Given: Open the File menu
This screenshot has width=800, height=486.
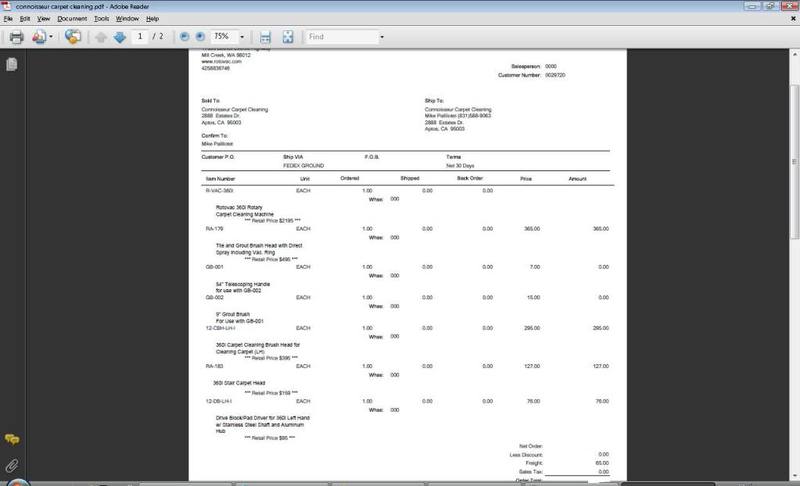Looking at the screenshot, I should click(8, 18).
